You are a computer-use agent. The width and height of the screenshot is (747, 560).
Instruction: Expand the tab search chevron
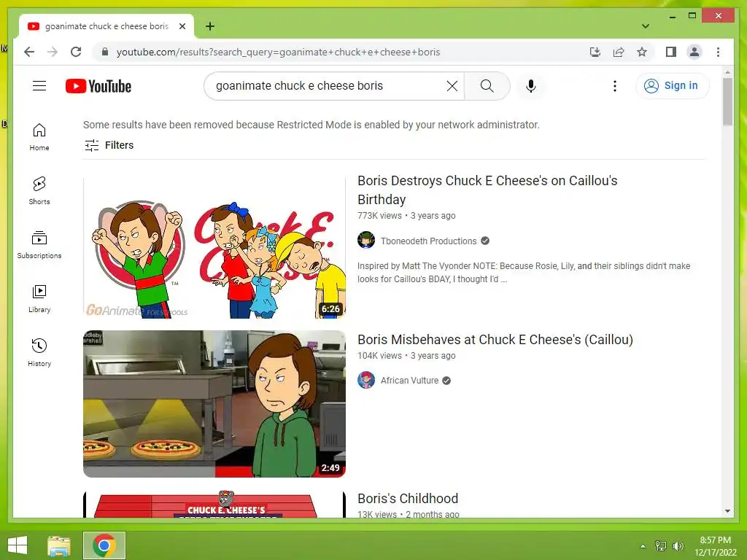coord(646,26)
